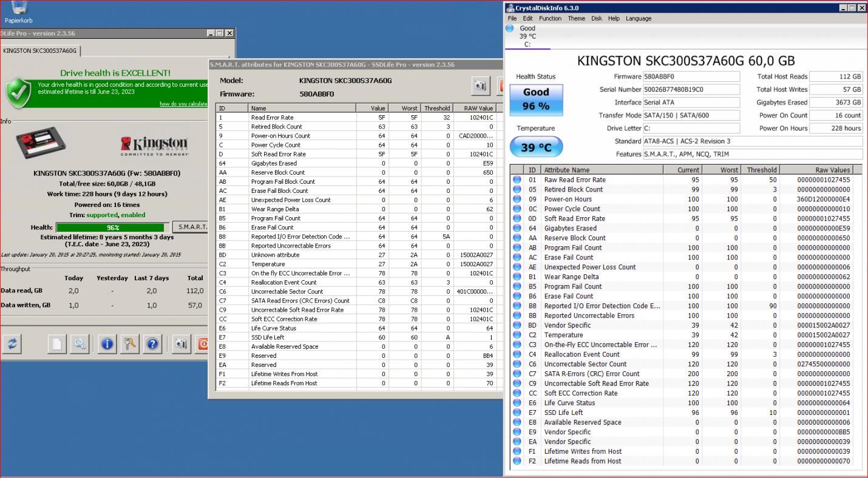The width and height of the screenshot is (868, 478).
Task: Click status circle for Temperature row in CrystalDiskInfo
Action: pyautogui.click(x=517, y=335)
